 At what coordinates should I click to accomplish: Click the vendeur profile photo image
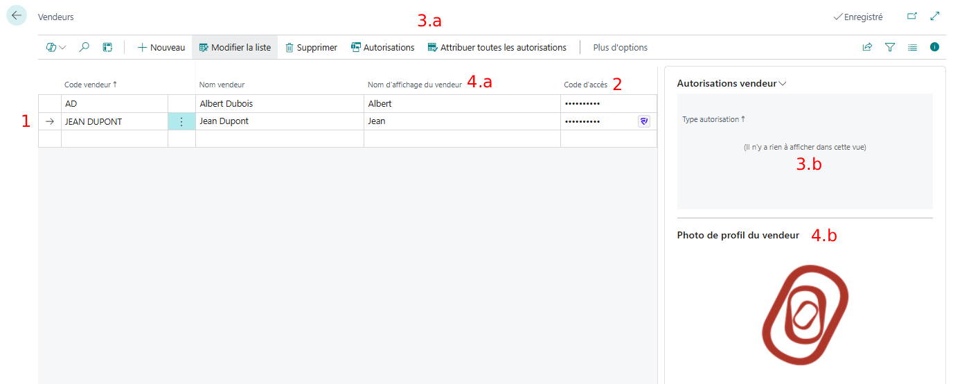(x=805, y=315)
